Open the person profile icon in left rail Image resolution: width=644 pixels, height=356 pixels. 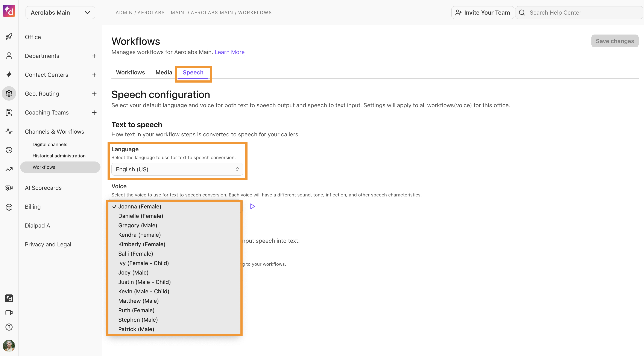[x=9, y=56]
